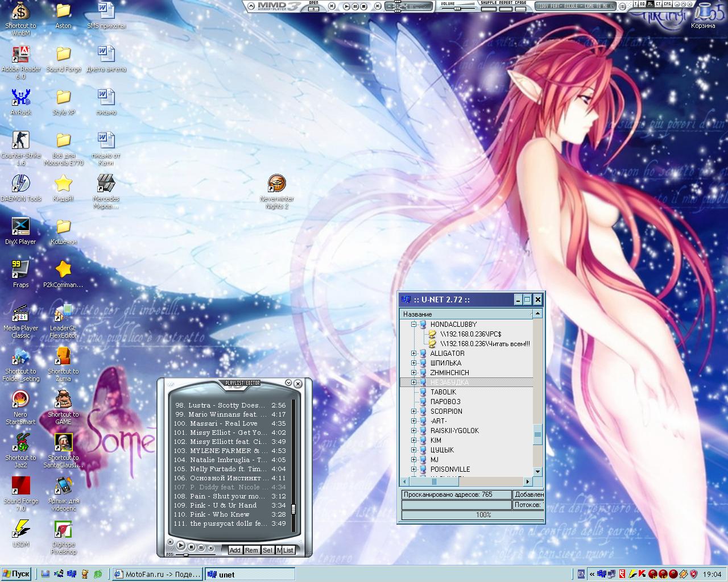
Task: Open the Adobe Reader 6.0 shortcut
Action: point(20,61)
